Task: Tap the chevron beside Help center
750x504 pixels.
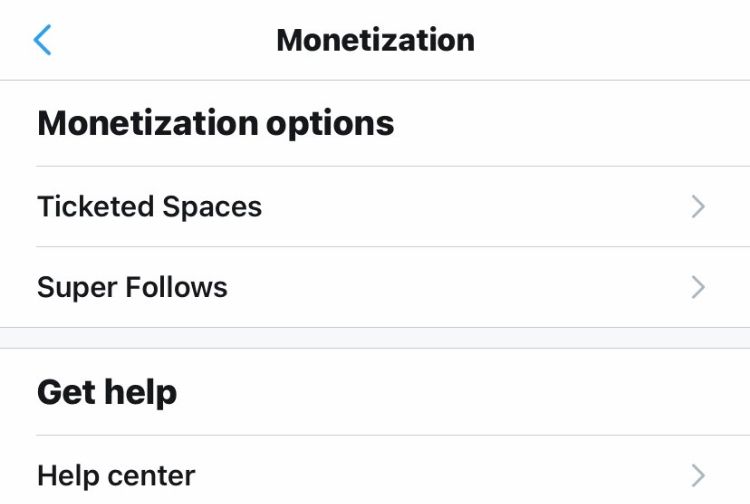Action: coord(698,476)
